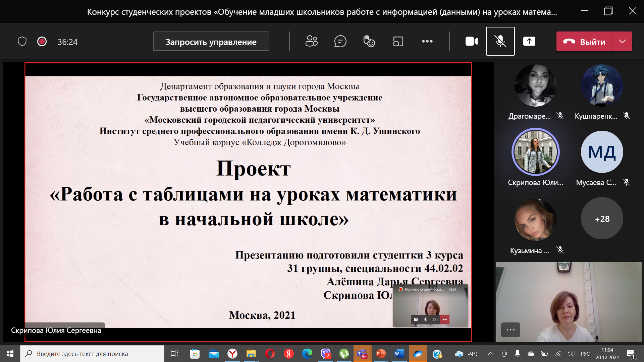Click the Запросить управление button
Viewport: 644px width, 362px height.
pos(211,41)
